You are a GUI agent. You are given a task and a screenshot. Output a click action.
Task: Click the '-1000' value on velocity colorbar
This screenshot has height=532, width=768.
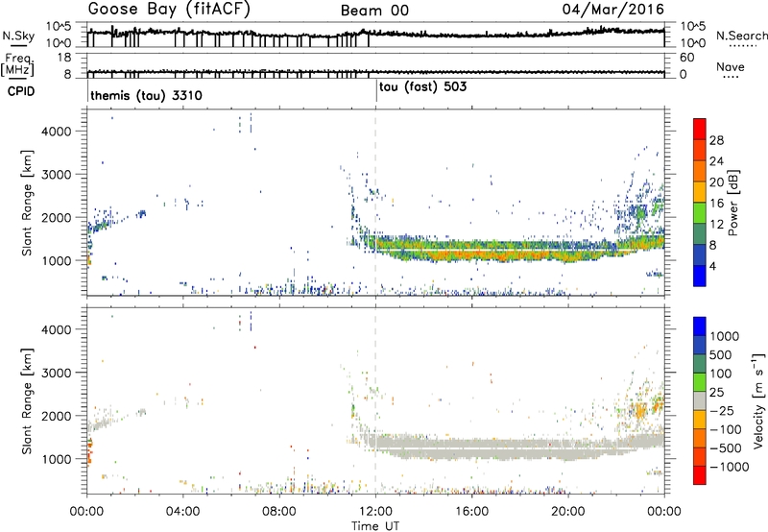[729, 467]
